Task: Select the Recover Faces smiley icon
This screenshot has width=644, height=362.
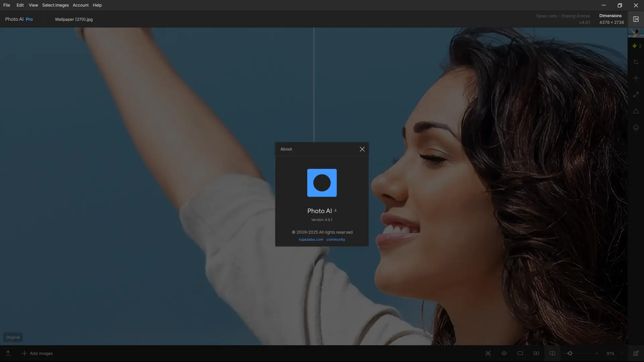Action: (636, 127)
